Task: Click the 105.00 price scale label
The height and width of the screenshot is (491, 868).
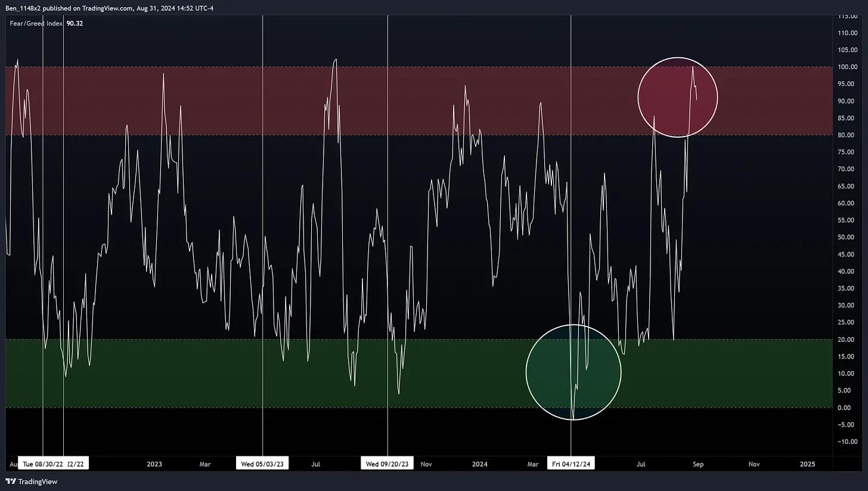Action: coord(847,50)
